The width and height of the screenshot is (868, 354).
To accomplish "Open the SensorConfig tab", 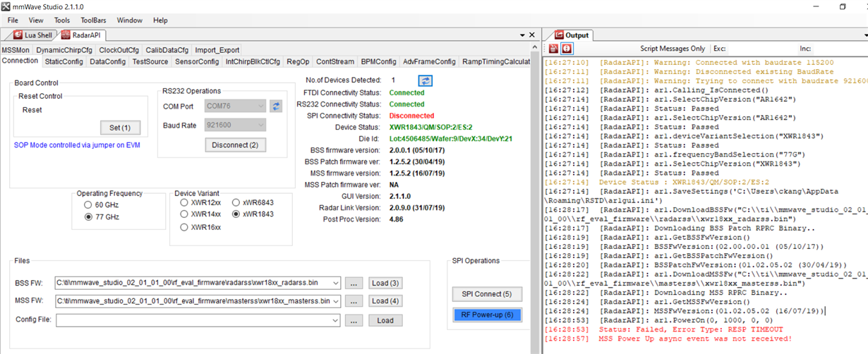I will pyautogui.click(x=197, y=61).
